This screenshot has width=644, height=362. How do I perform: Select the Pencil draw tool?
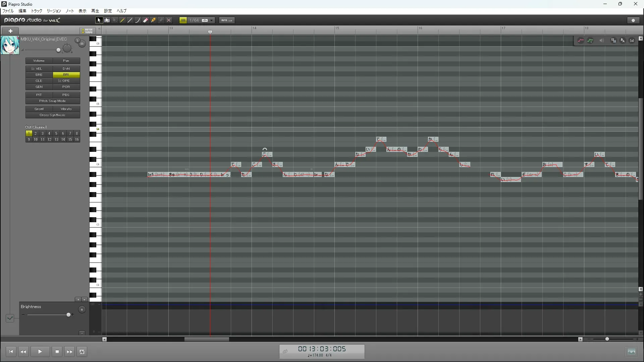[122, 20]
